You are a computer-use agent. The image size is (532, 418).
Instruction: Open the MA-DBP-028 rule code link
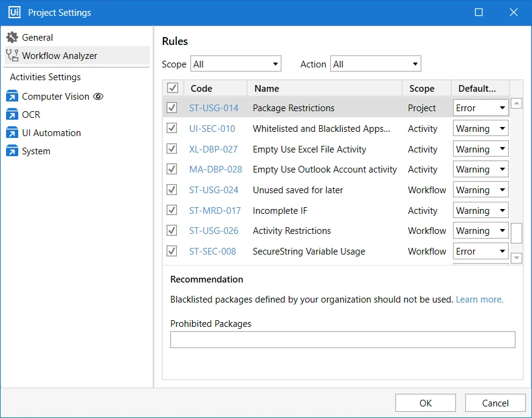215,169
